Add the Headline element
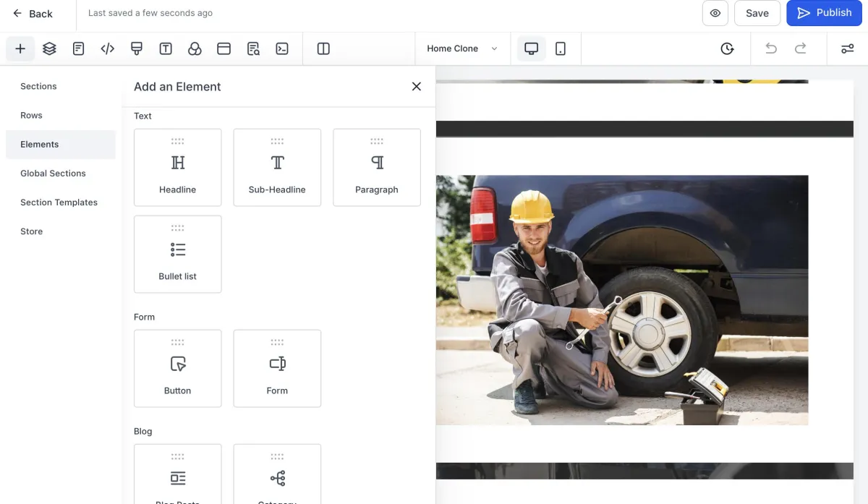 (x=178, y=168)
